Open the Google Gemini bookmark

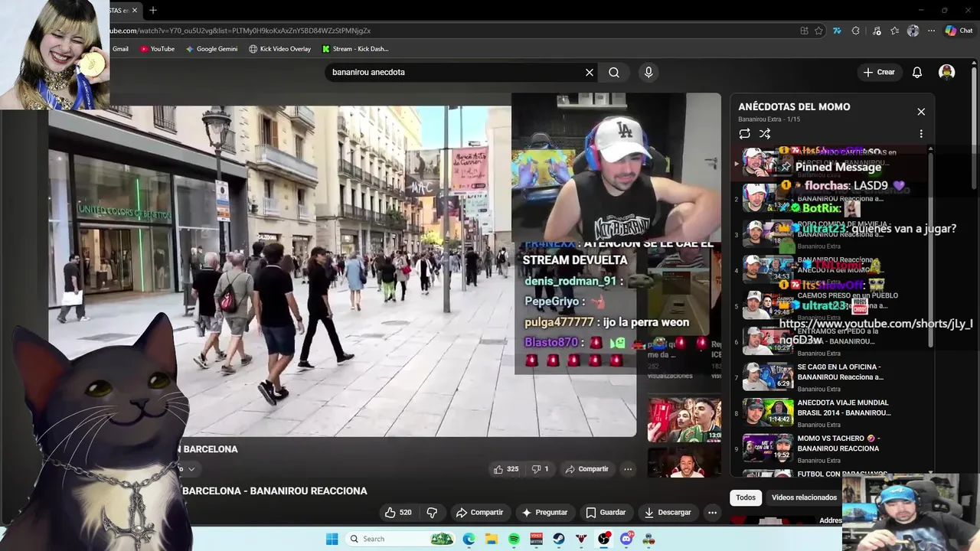[211, 49]
